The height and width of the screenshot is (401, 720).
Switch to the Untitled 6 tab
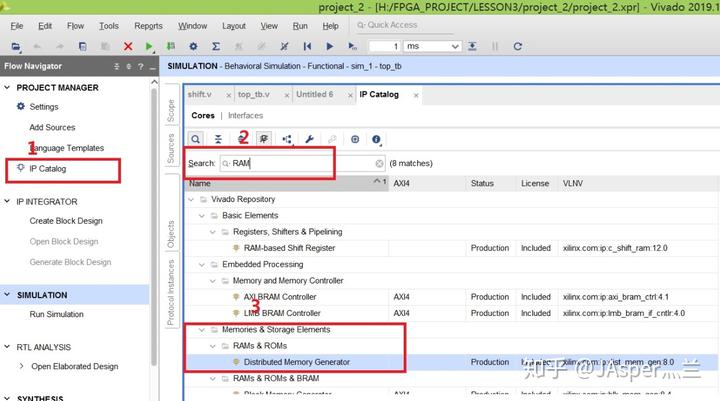[x=315, y=94]
